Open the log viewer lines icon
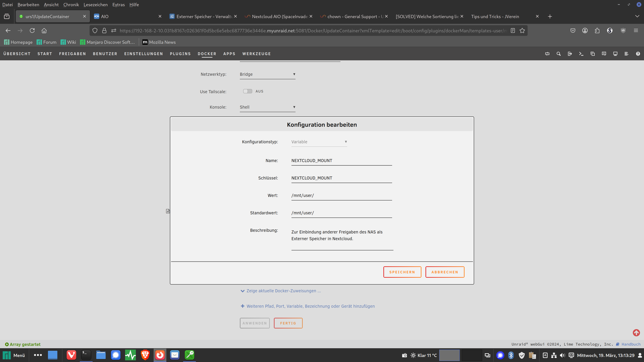 (x=626, y=54)
